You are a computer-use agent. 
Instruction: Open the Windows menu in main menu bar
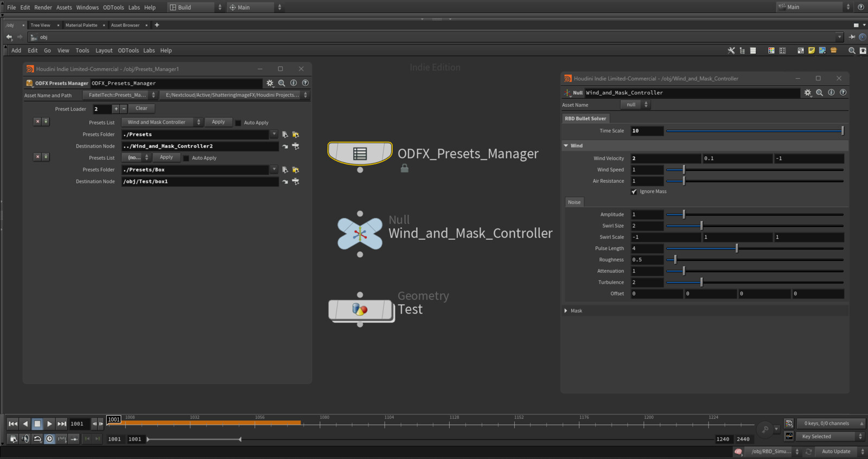click(87, 8)
